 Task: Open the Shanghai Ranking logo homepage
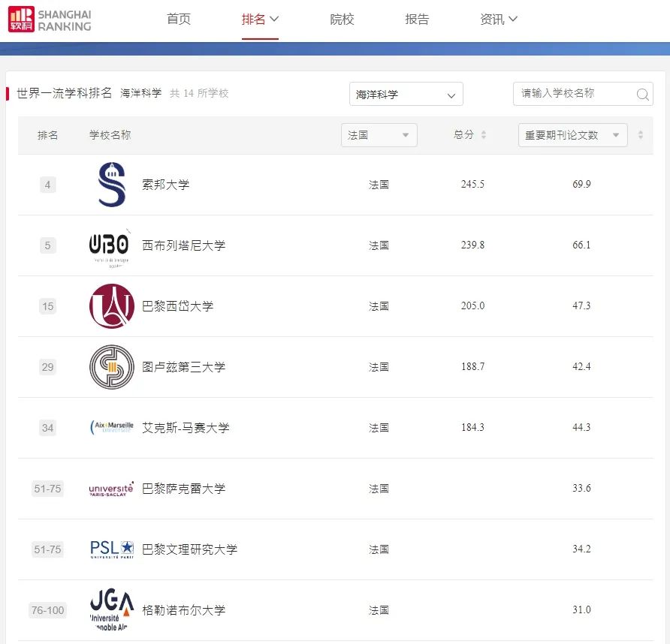coord(50,20)
